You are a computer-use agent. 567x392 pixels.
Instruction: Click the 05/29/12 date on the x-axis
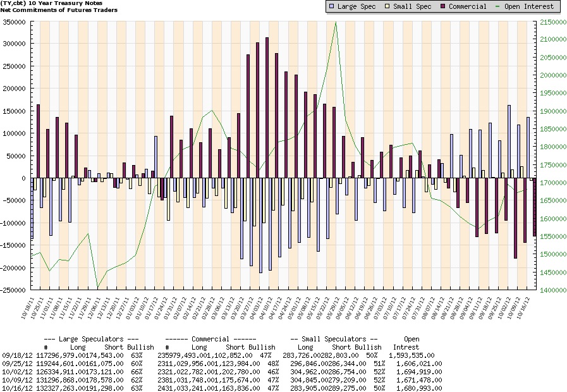[333, 308]
